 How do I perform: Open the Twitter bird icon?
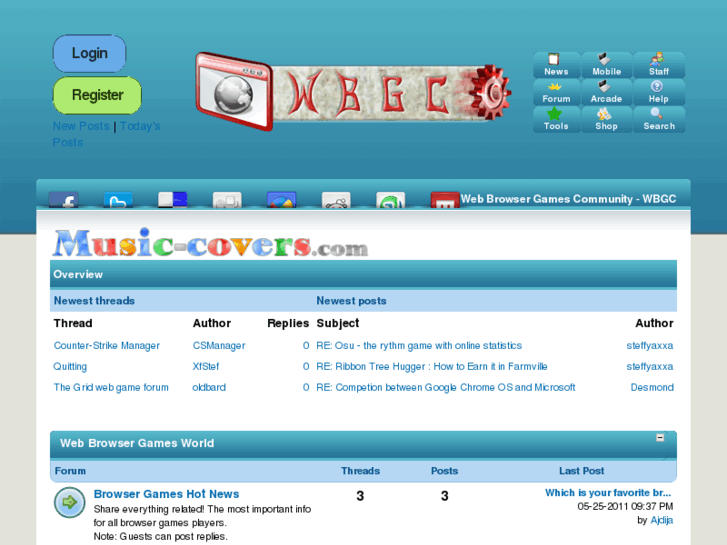118,200
